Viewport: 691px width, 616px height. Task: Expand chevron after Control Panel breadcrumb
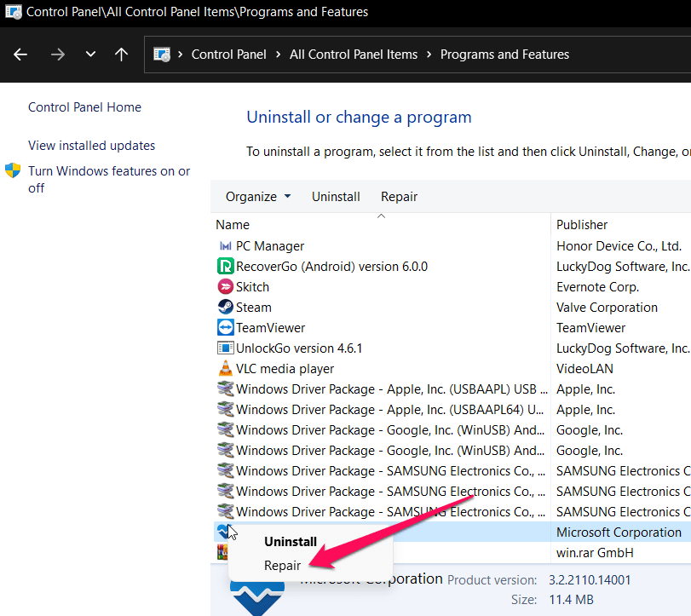[x=278, y=55]
